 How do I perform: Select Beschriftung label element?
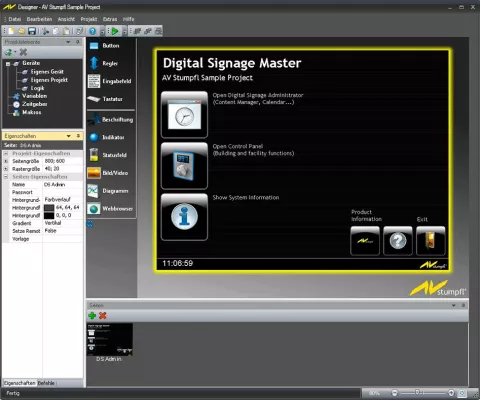tap(111, 119)
